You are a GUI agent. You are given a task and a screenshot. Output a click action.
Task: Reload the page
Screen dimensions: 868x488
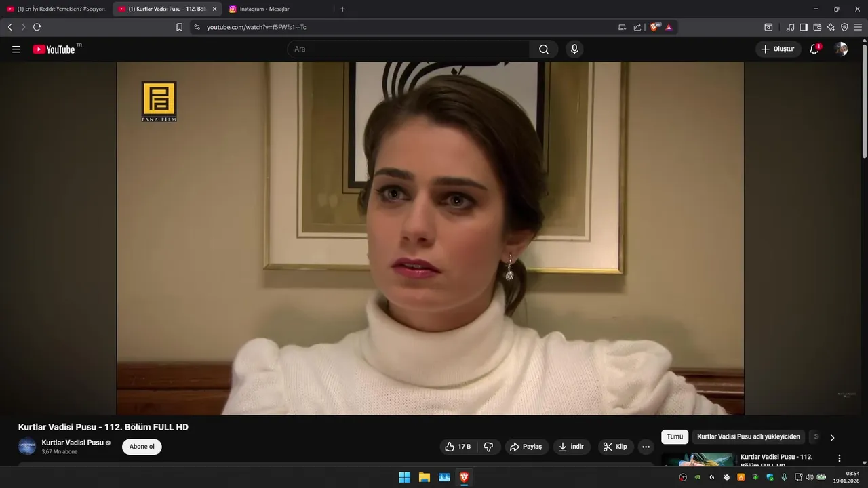tap(37, 27)
